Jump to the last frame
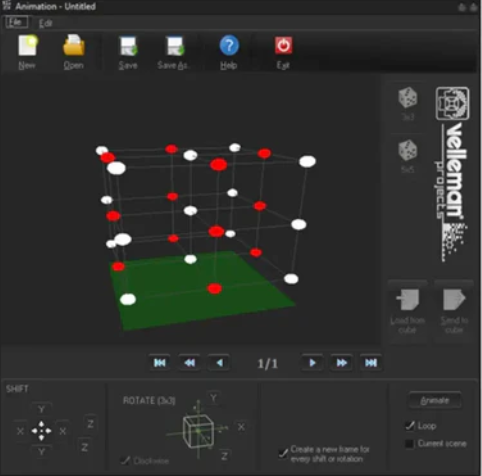The image size is (482, 476). pos(371,363)
